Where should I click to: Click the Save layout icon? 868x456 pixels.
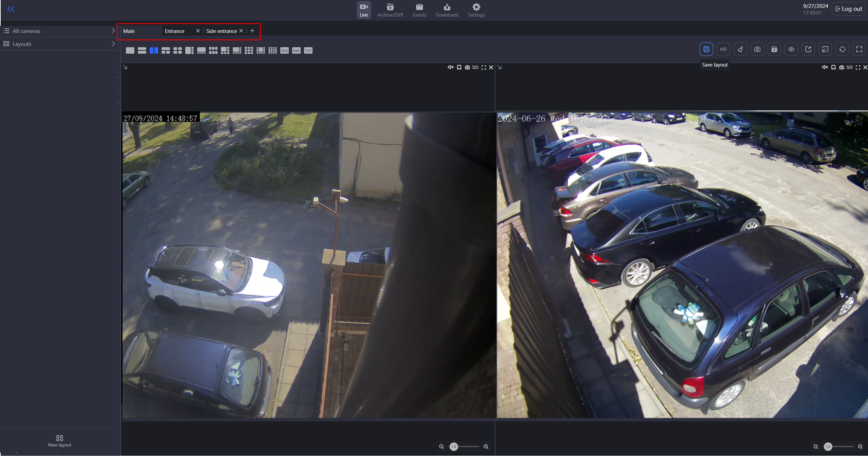[706, 49]
